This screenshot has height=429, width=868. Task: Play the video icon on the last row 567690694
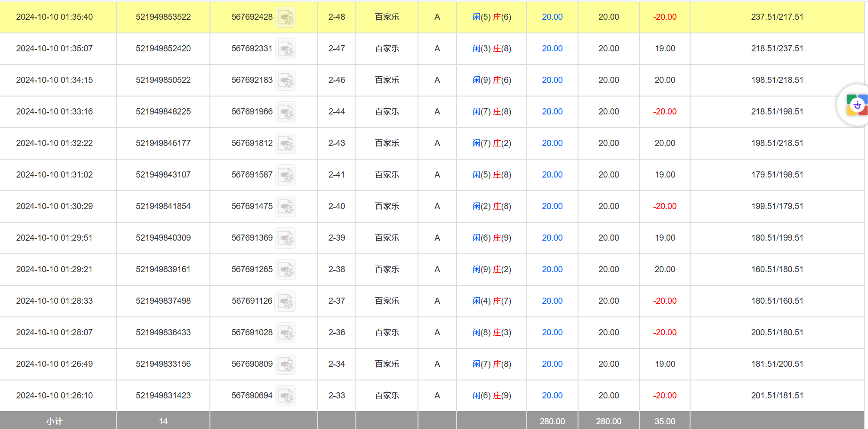click(285, 396)
